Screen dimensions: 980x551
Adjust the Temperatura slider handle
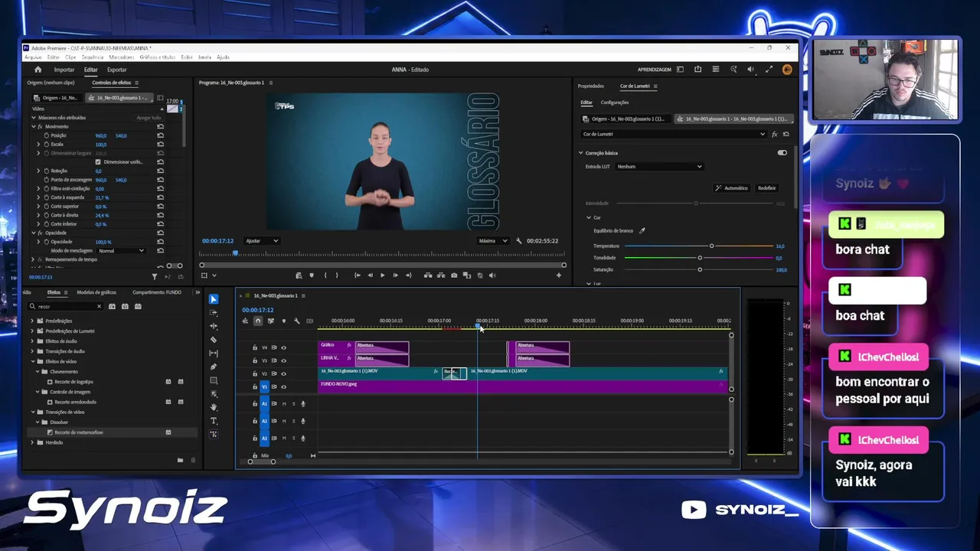tap(711, 246)
